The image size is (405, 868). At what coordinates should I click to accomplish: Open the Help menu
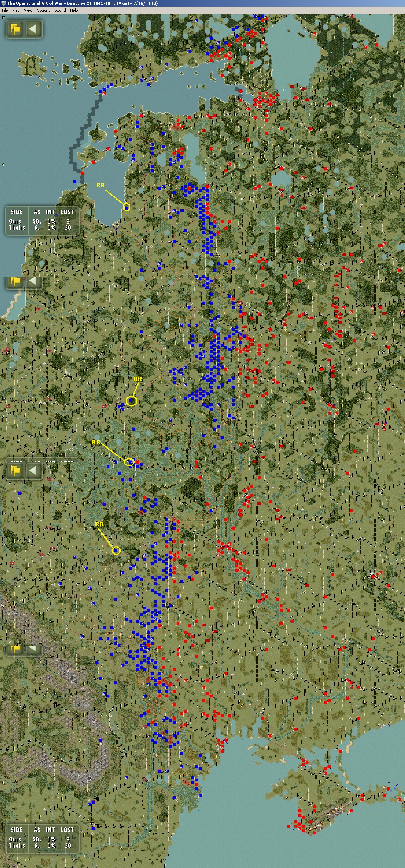click(74, 10)
